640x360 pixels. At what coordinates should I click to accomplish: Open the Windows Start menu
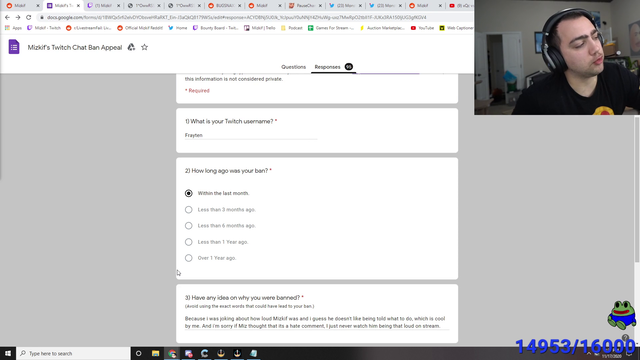[8, 353]
